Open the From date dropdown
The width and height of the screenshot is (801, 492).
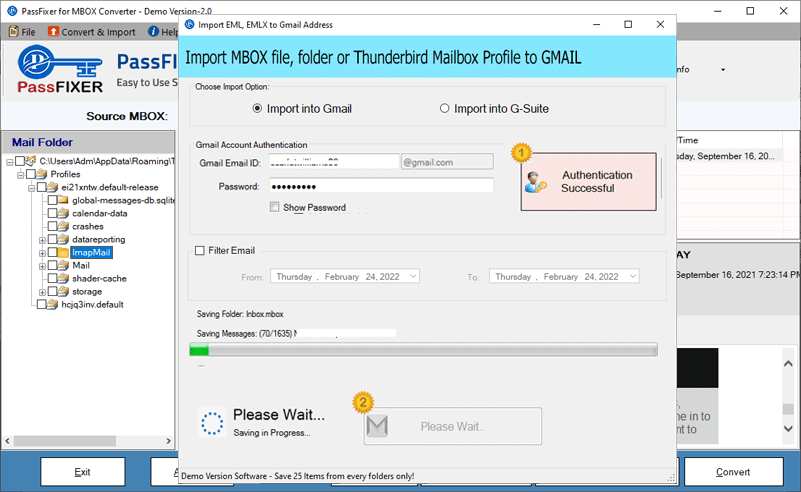(413, 276)
